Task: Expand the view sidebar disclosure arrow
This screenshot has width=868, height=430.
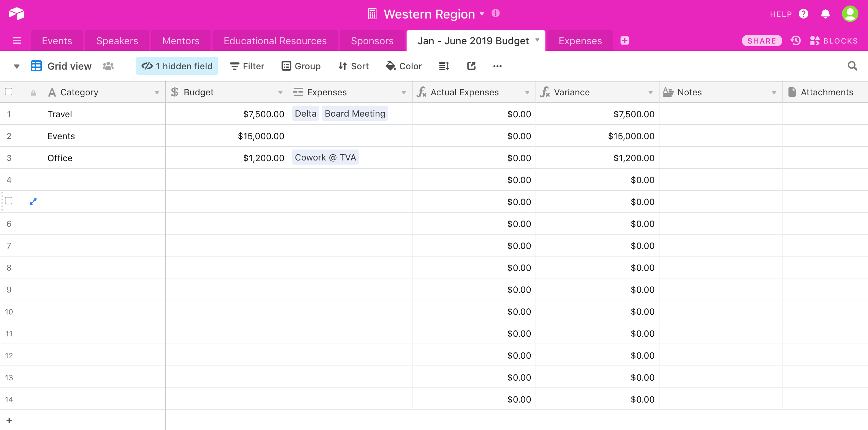Action: (x=16, y=66)
